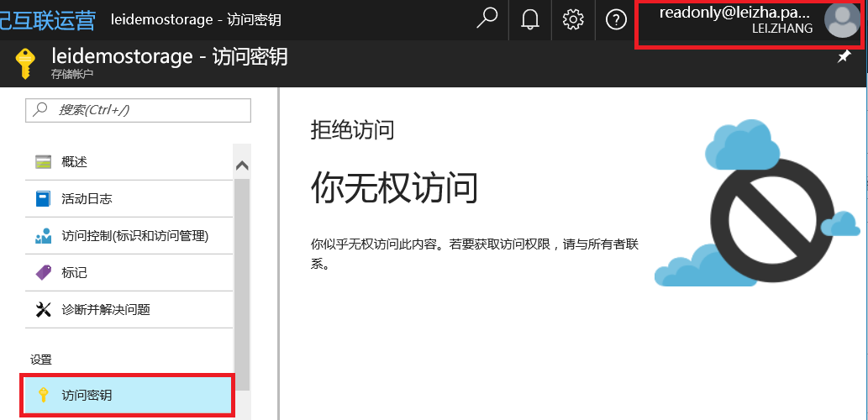Open notifications bell icon
The image size is (868, 420).
[530, 20]
